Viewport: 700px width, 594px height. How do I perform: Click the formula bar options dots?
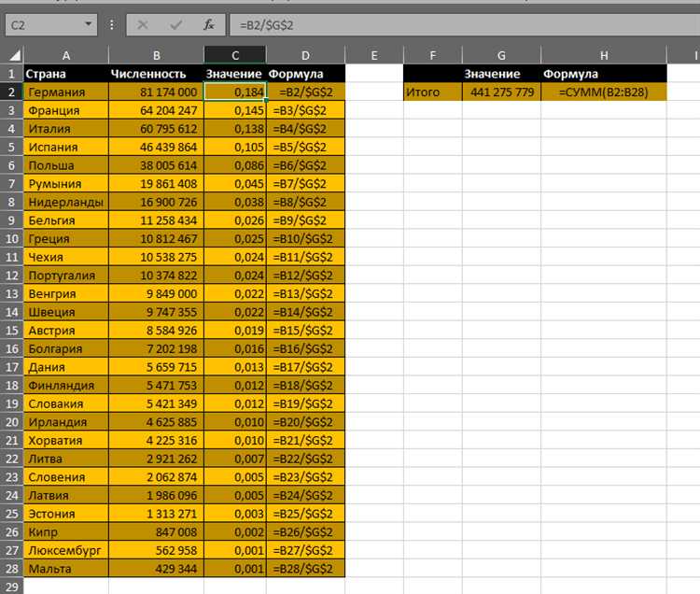click(112, 24)
